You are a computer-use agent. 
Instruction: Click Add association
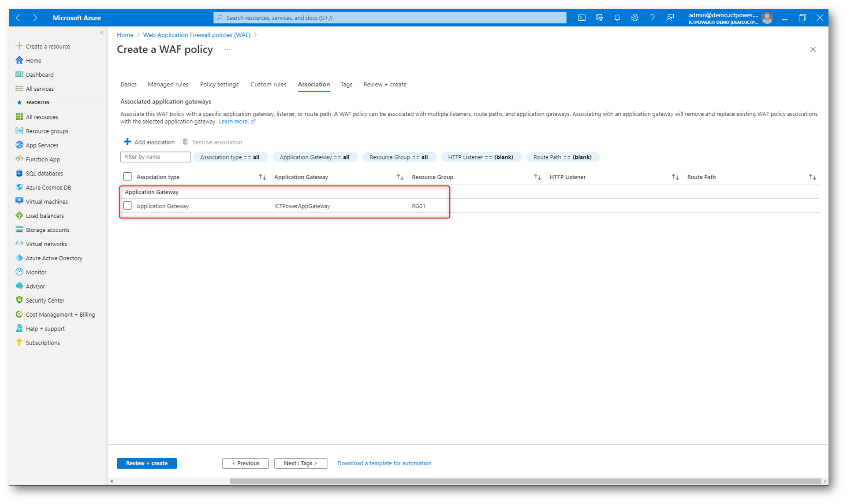[149, 142]
